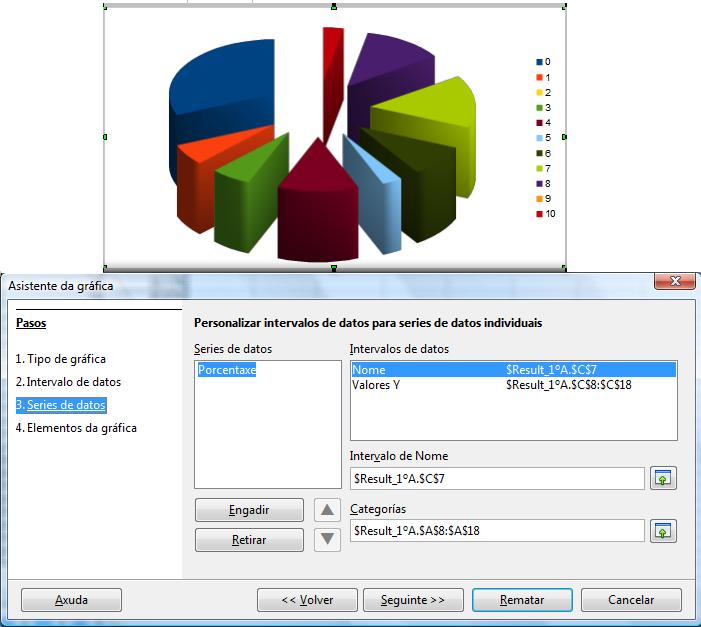Go back with the << Volver button
This screenshot has width=701, height=627.
pyautogui.click(x=307, y=600)
